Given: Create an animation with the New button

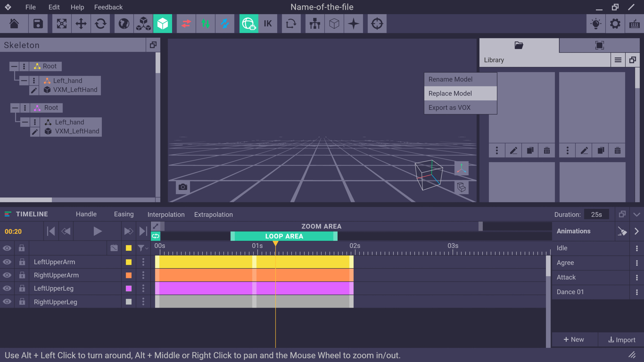Looking at the screenshot, I should point(574,339).
